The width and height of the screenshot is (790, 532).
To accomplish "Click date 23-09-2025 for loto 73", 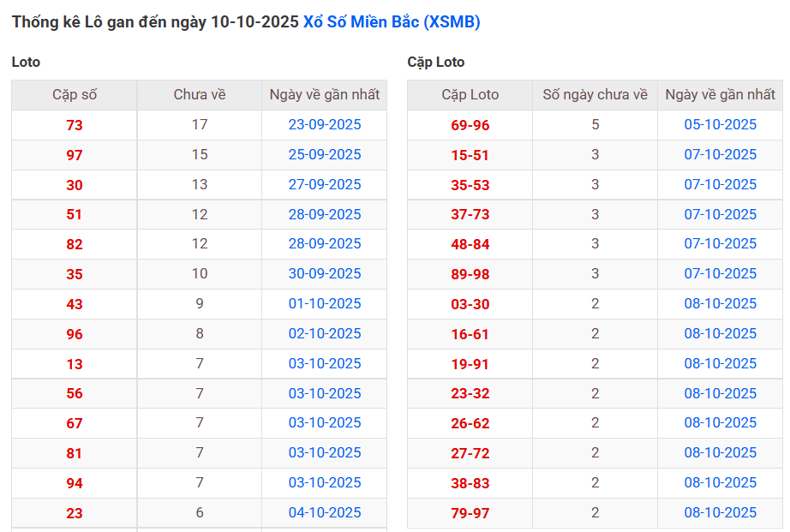I will pyautogui.click(x=324, y=125).
